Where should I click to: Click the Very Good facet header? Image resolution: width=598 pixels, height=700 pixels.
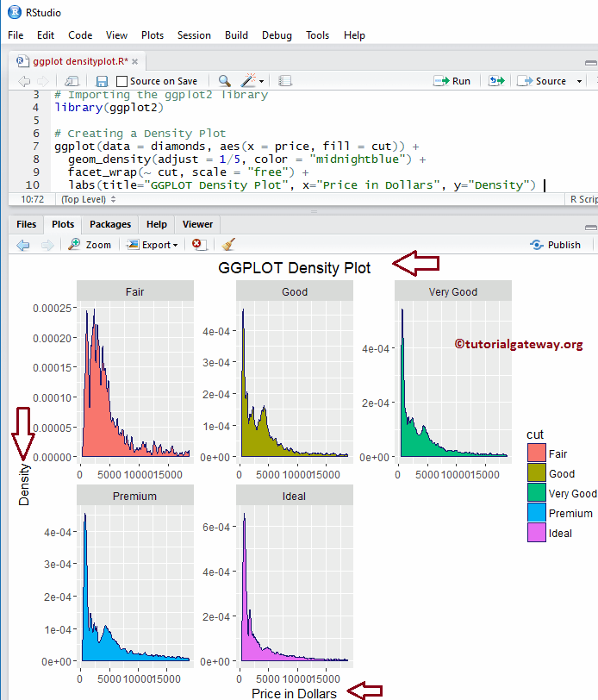tap(453, 291)
